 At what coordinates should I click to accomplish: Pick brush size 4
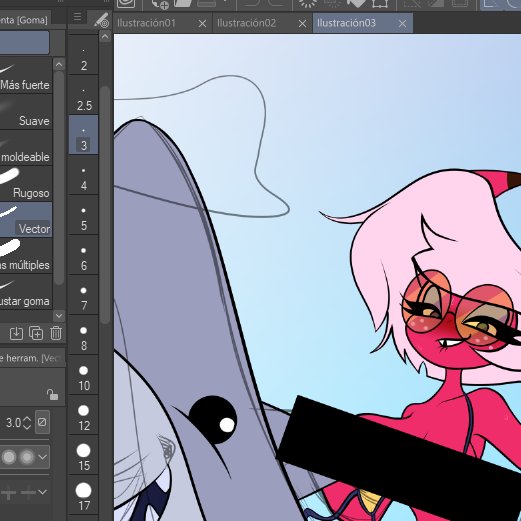click(x=83, y=175)
